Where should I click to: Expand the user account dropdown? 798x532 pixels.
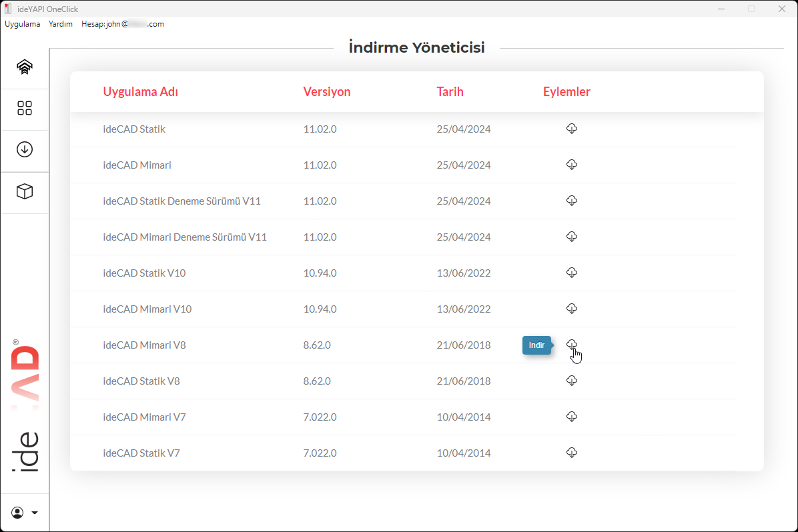25,513
